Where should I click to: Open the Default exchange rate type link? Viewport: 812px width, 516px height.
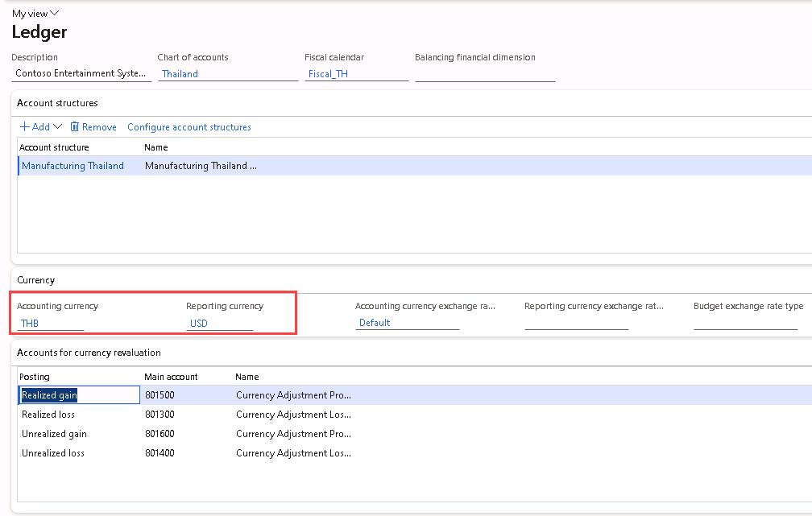click(375, 323)
